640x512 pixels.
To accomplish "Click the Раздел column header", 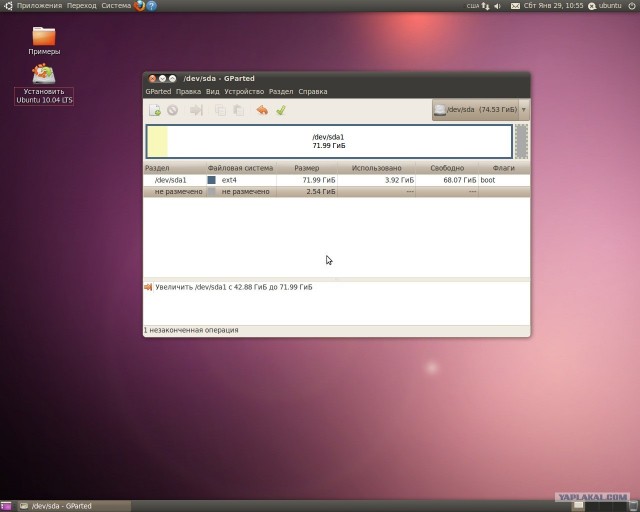I will (x=175, y=168).
